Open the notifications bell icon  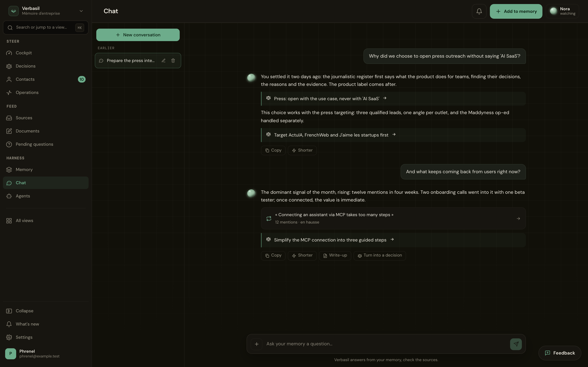479,11
